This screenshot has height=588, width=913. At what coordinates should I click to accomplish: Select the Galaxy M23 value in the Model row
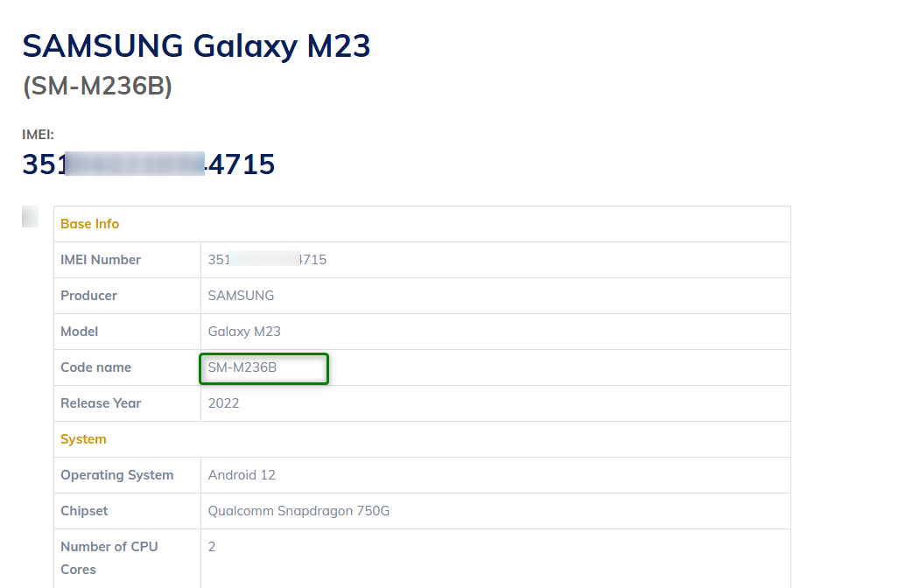pyautogui.click(x=244, y=332)
